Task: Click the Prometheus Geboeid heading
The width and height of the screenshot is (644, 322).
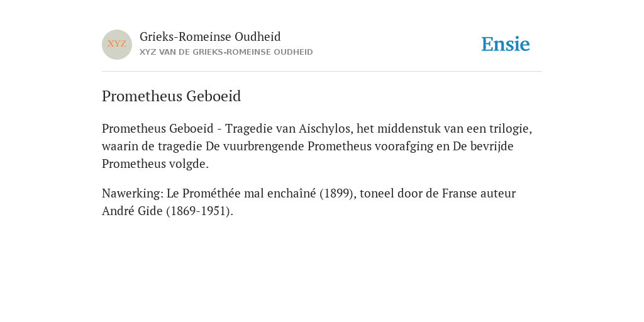Action: pos(171,96)
